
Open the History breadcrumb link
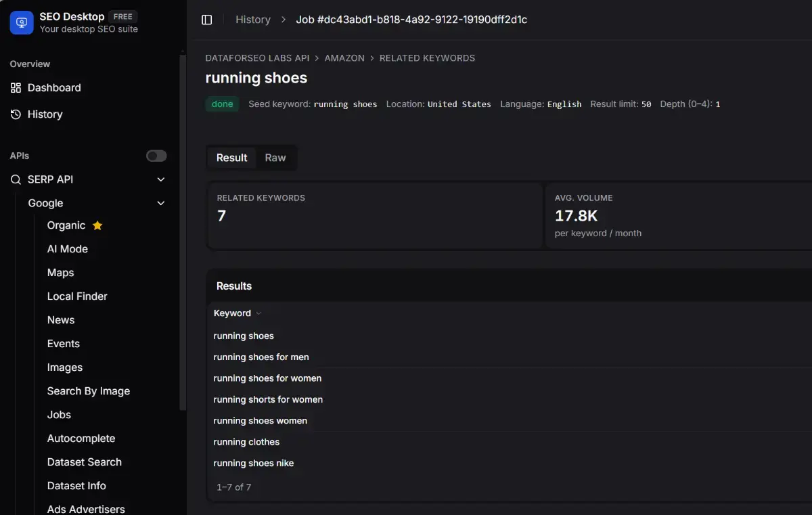click(x=253, y=20)
